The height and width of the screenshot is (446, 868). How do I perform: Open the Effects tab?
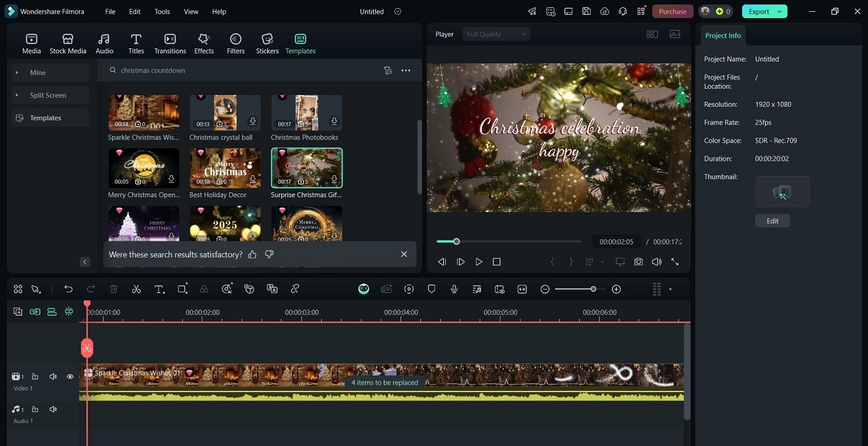[x=203, y=44]
